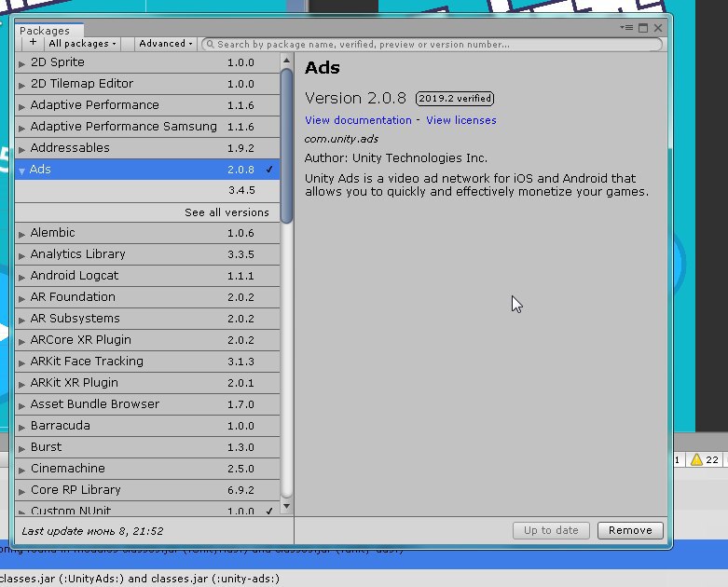The width and height of the screenshot is (728, 587).
Task: Maximize the Packages window
Action: 643,28
